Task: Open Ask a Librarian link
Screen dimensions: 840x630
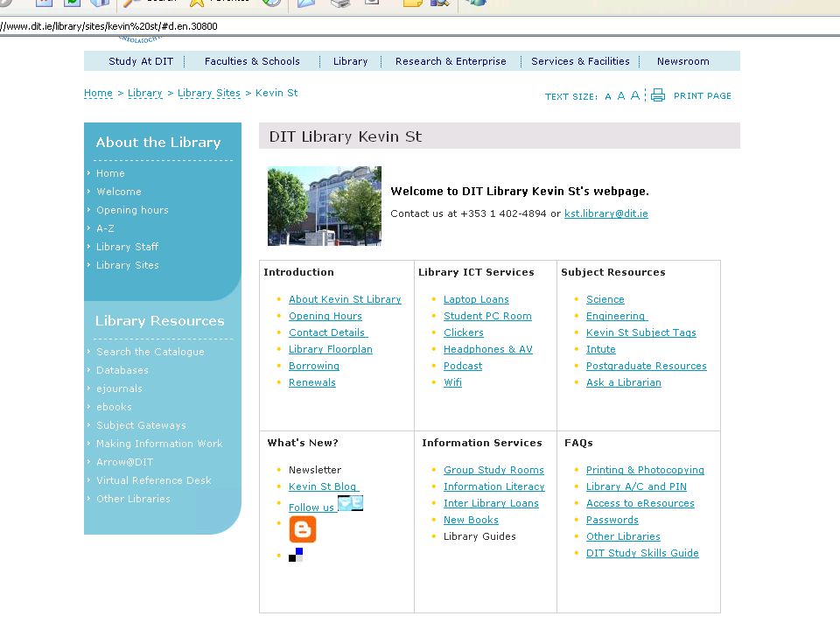Action: (624, 382)
